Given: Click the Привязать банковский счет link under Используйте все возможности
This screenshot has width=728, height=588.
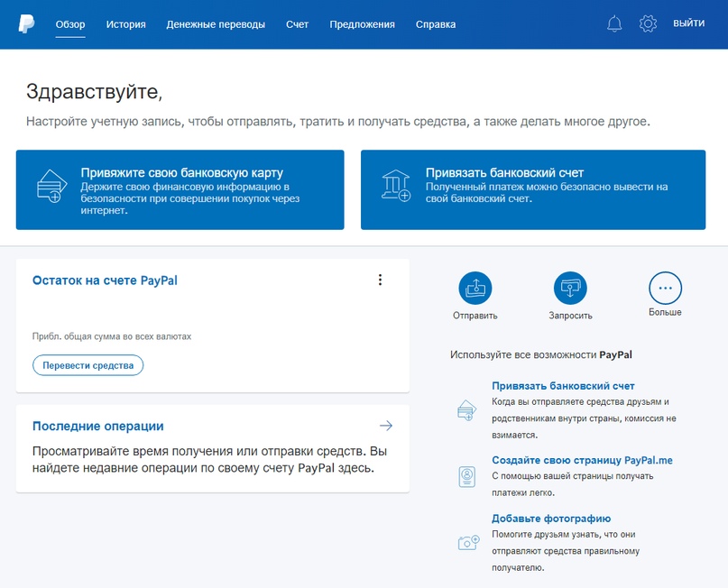Looking at the screenshot, I should click(x=563, y=386).
